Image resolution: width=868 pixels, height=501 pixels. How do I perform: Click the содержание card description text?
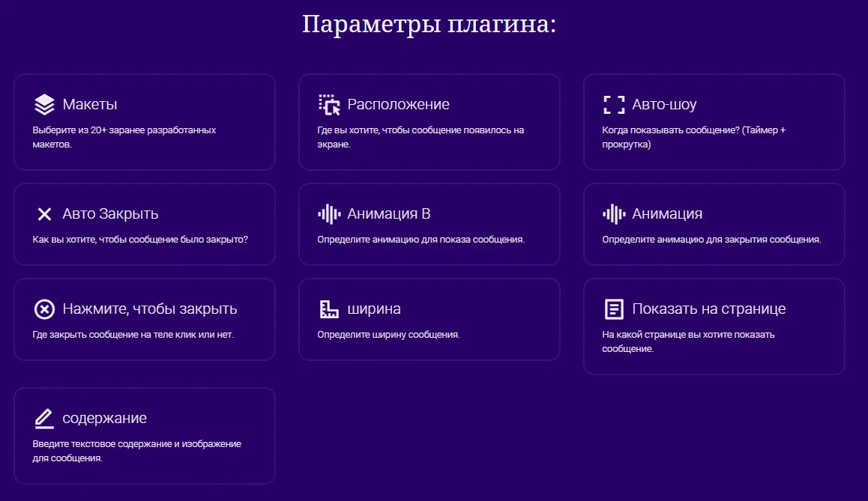click(x=136, y=451)
